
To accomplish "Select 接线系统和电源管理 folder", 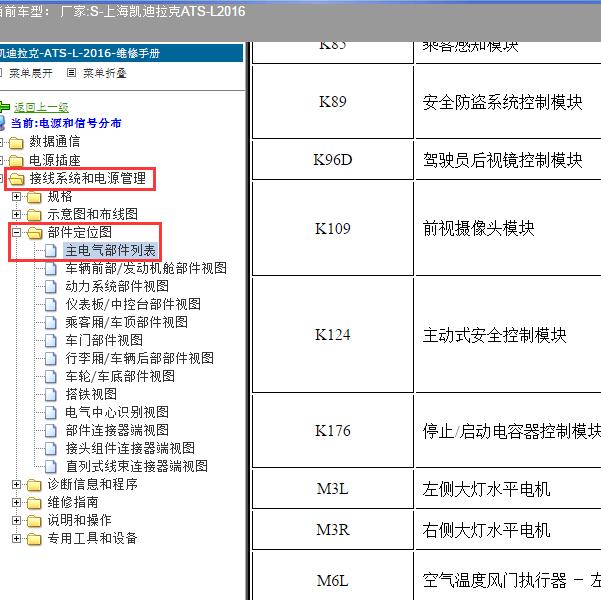I will [87, 178].
